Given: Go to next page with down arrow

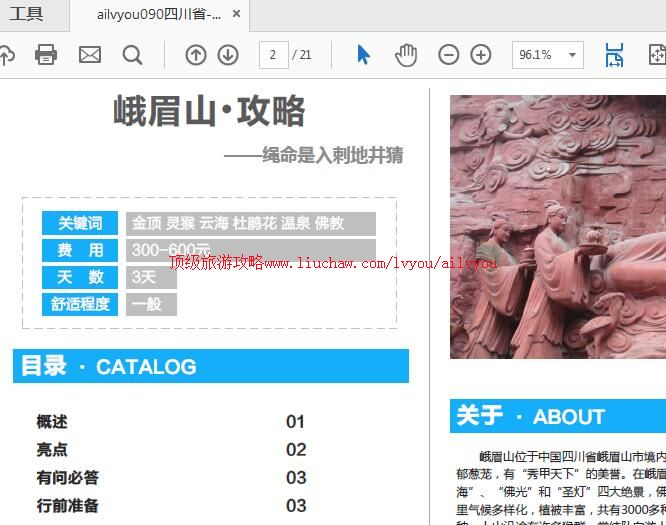Looking at the screenshot, I should [228, 55].
